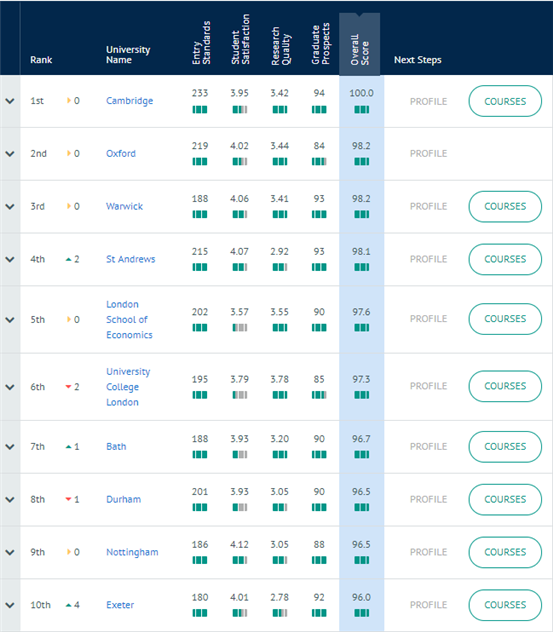Sort by Overall Score column header
This screenshot has width=553, height=632.
click(x=360, y=50)
